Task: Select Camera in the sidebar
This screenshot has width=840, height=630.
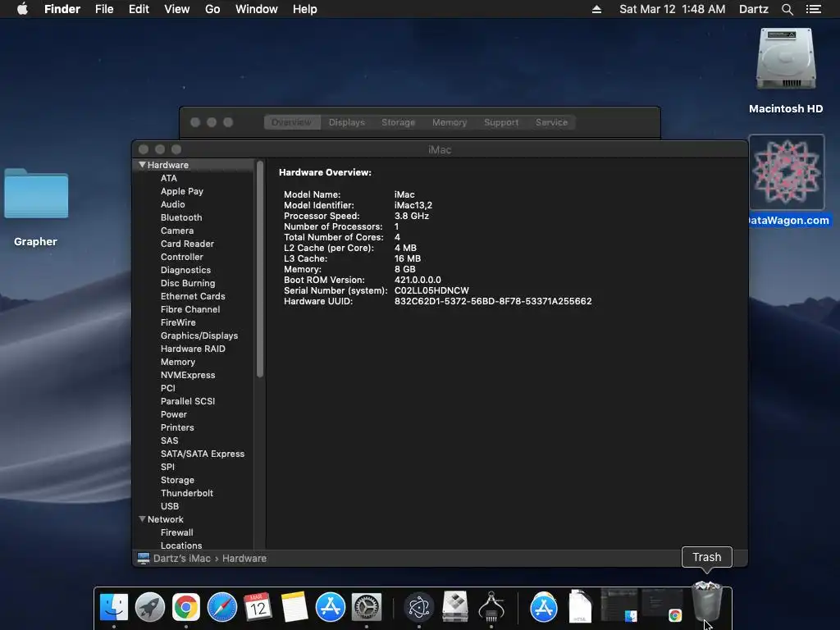Action: [177, 231]
